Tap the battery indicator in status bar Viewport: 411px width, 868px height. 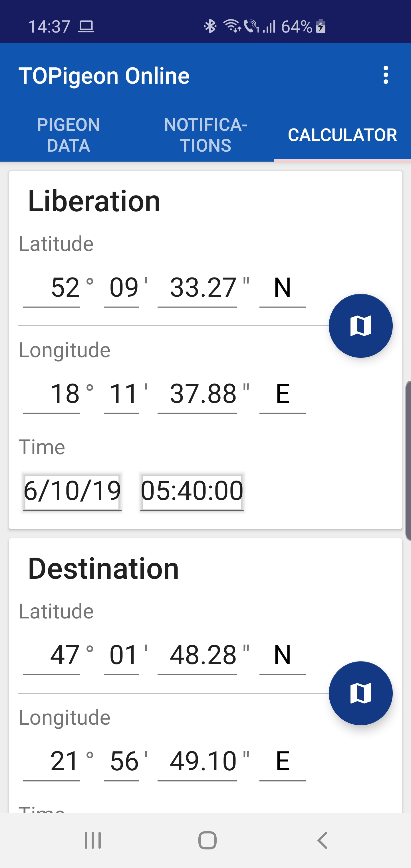[x=321, y=26]
